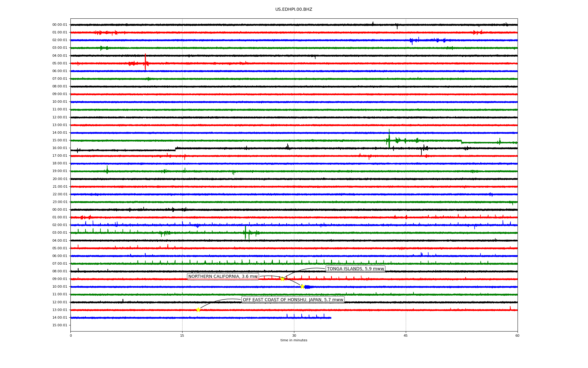Select the 'TONGA ISLANDS, 5.9 mww' annotation label
The width and height of the screenshot is (588, 368).
point(355,269)
